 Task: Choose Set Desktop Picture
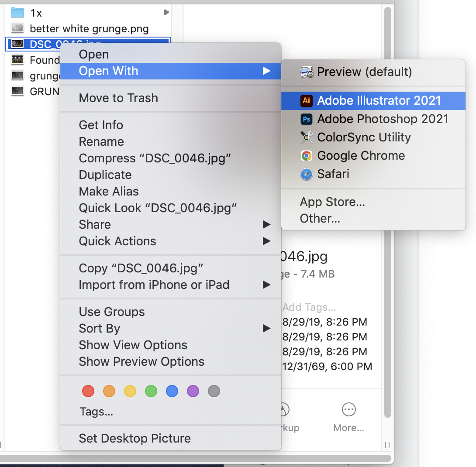click(x=135, y=439)
